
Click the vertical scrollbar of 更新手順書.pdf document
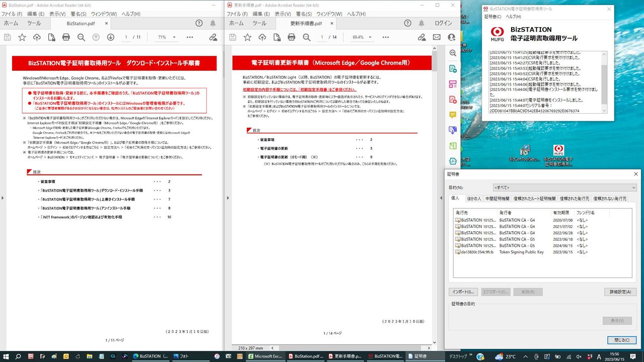(x=436, y=196)
